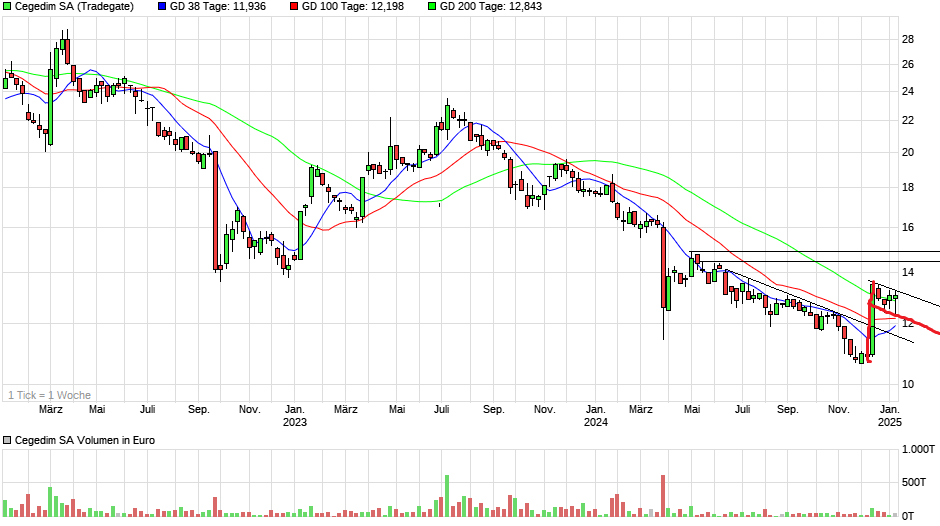Click the volume axis label 1.000T
This screenshot has width=940, height=526.
[918, 449]
